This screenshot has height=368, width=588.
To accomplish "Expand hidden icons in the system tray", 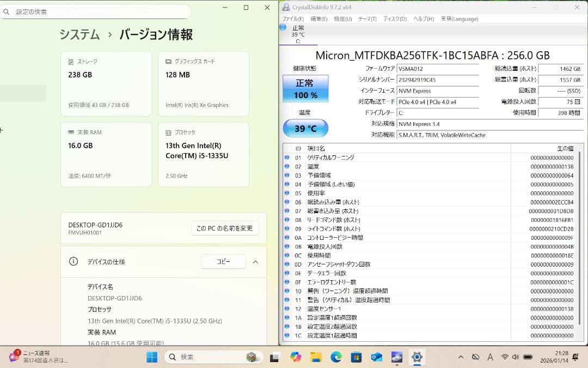I will coord(461,357).
